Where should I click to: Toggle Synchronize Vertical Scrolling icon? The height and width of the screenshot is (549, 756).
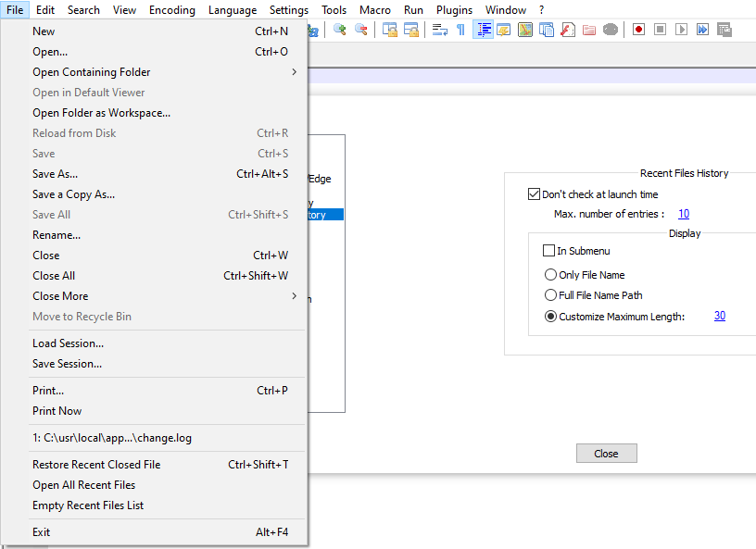389,30
